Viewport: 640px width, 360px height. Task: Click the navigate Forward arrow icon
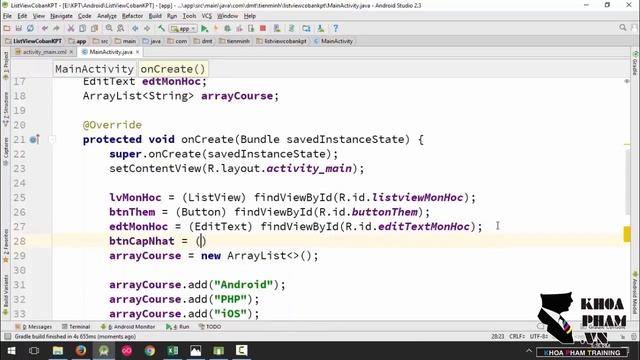(147, 28)
